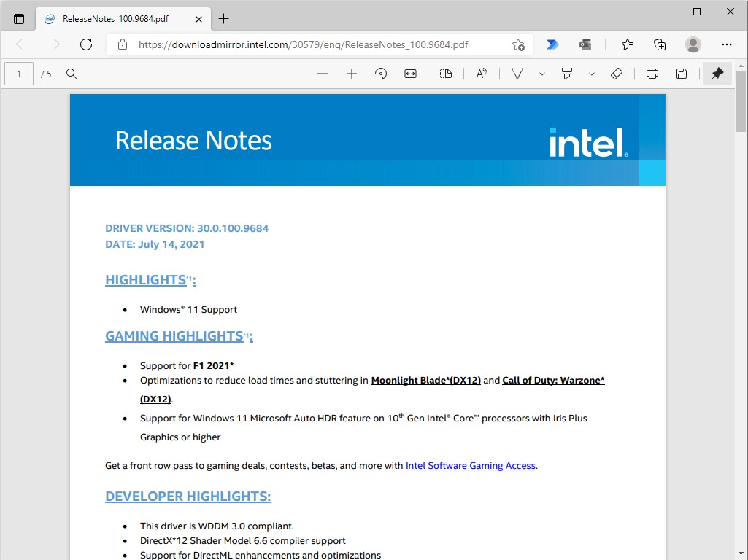
Task: Save the PDF file
Action: click(681, 74)
